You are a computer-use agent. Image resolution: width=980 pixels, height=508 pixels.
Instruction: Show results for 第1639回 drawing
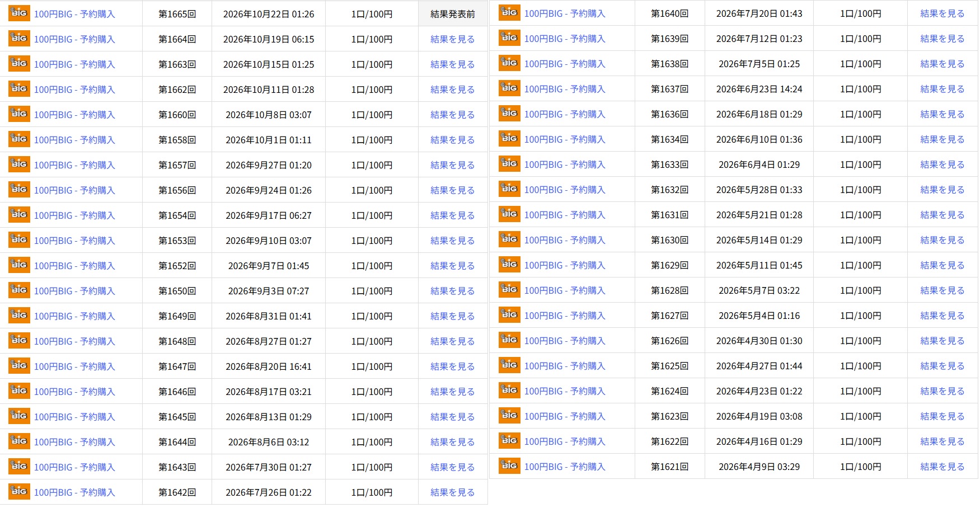[943, 39]
